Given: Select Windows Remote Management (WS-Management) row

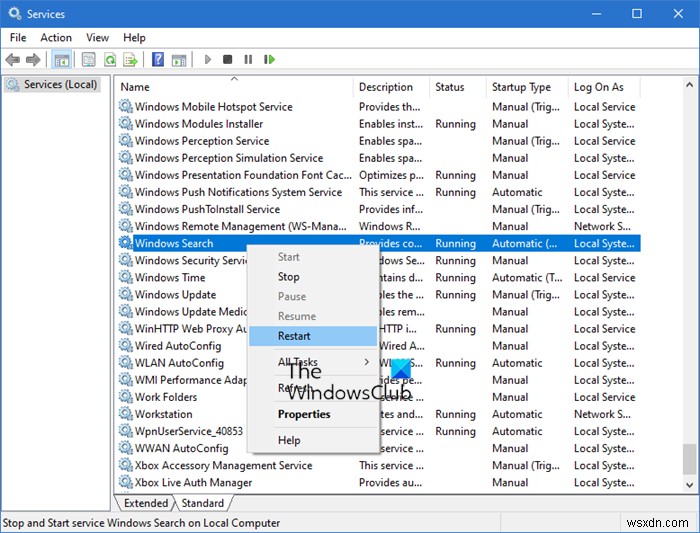Looking at the screenshot, I should coord(379,226).
